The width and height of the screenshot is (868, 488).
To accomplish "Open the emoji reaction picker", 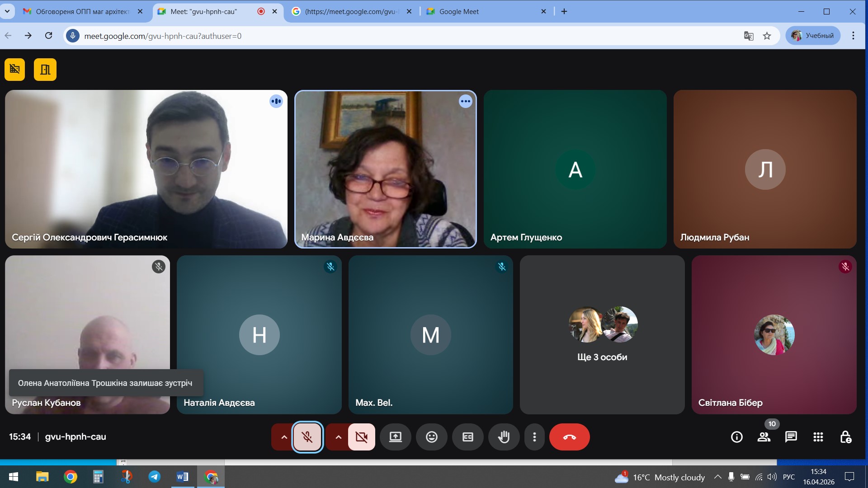I will 431,437.
